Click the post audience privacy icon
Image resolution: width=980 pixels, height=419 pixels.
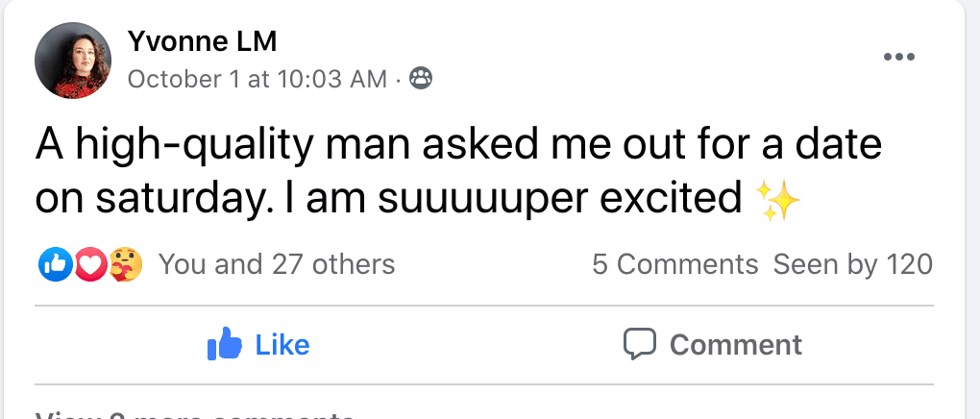[421, 78]
